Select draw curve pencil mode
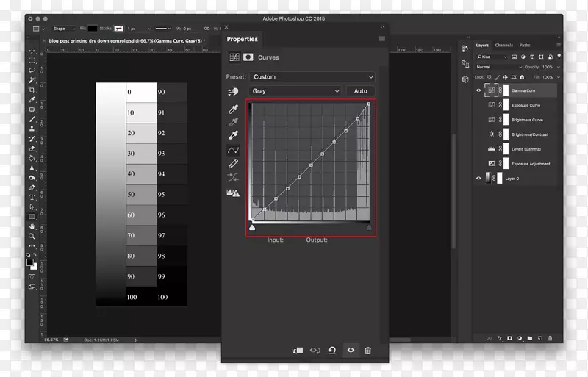The height and width of the screenshot is (377, 588). coord(233,164)
